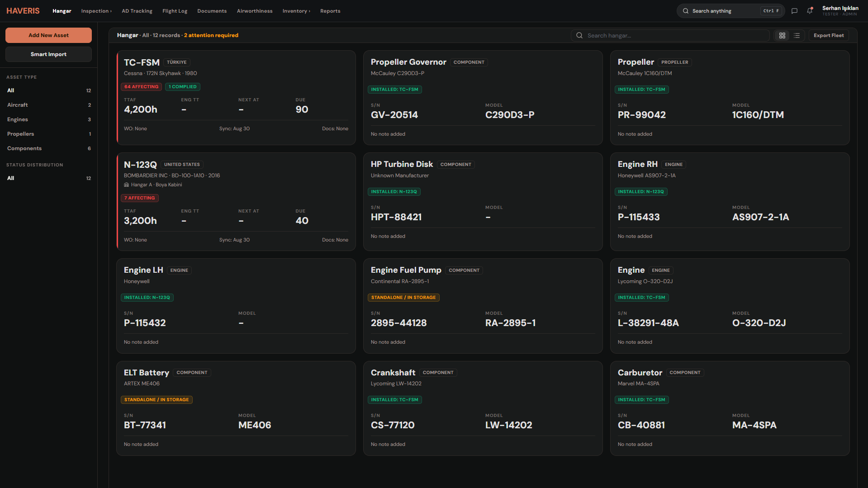Image resolution: width=868 pixels, height=488 pixels.
Task: Switch to list view layout
Action: (797, 35)
